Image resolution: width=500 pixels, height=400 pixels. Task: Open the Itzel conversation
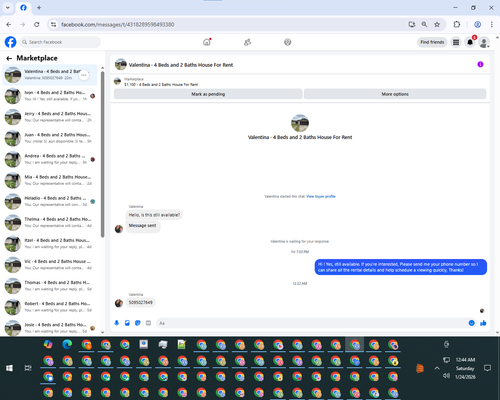pyautogui.click(x=50, y=243)
